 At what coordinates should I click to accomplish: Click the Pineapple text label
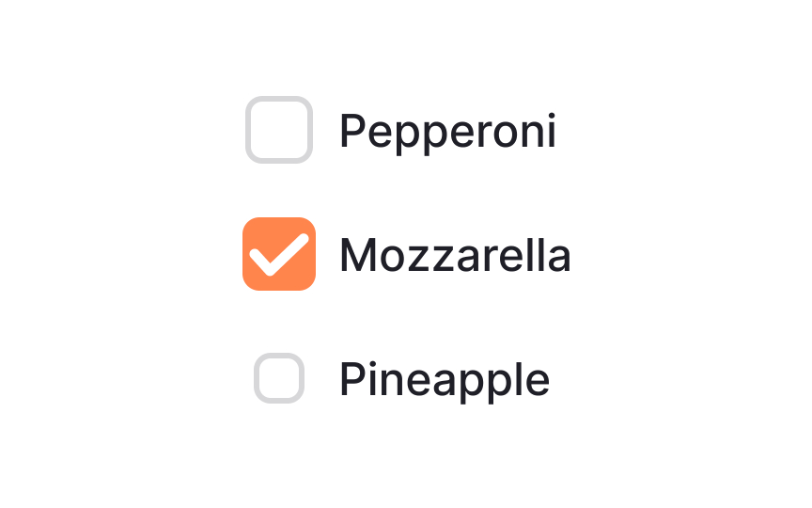click(x=445, y=381)
